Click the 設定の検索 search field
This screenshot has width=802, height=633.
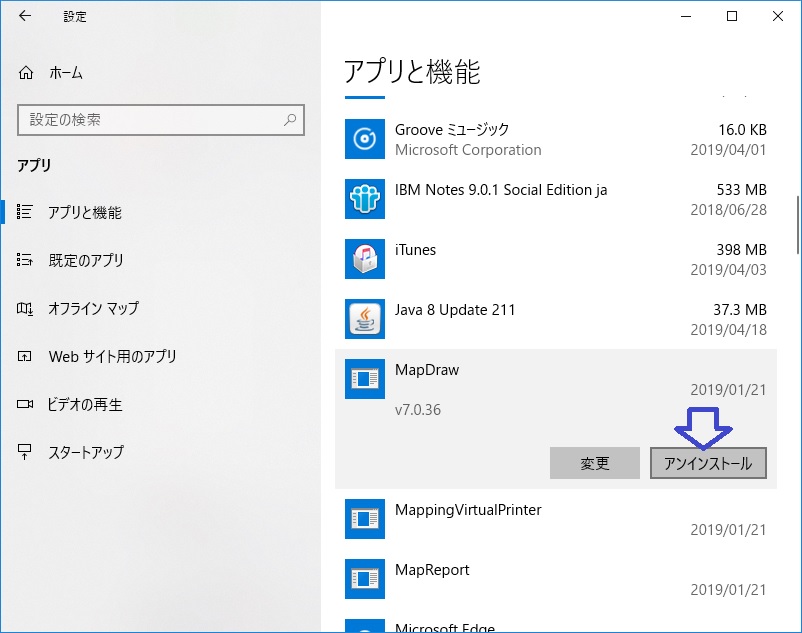point(161,120)
